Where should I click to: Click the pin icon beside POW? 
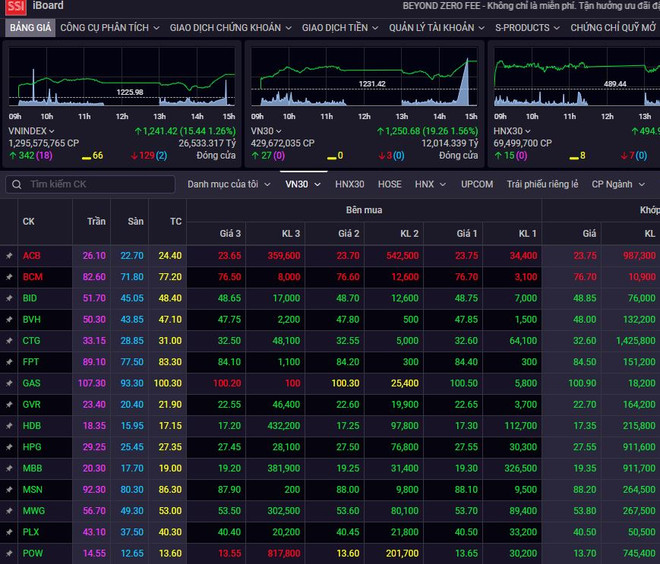tap(9, 553)
